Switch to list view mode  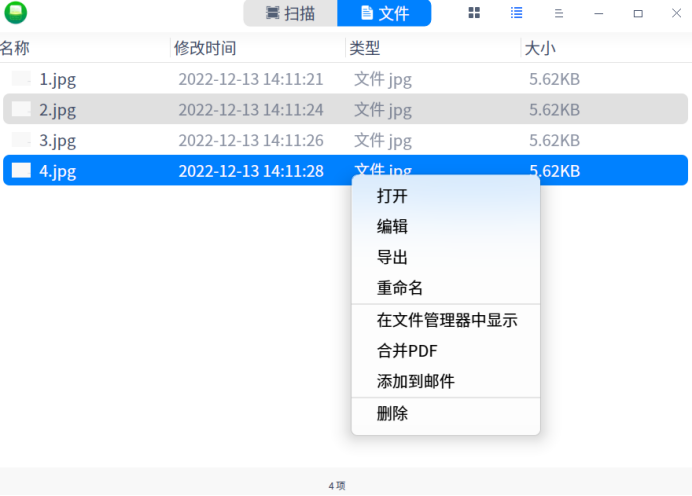pos(516,13)
